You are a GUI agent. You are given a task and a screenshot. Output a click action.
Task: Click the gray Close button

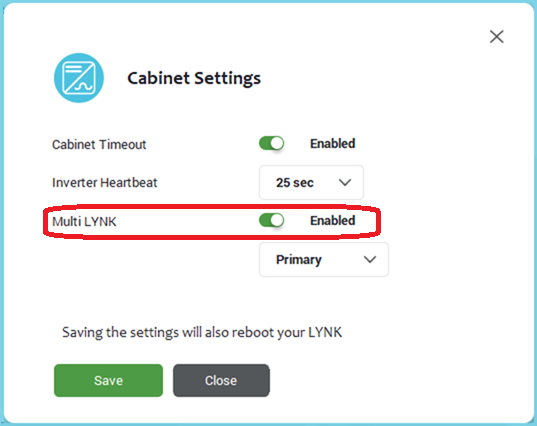(221, 380)
